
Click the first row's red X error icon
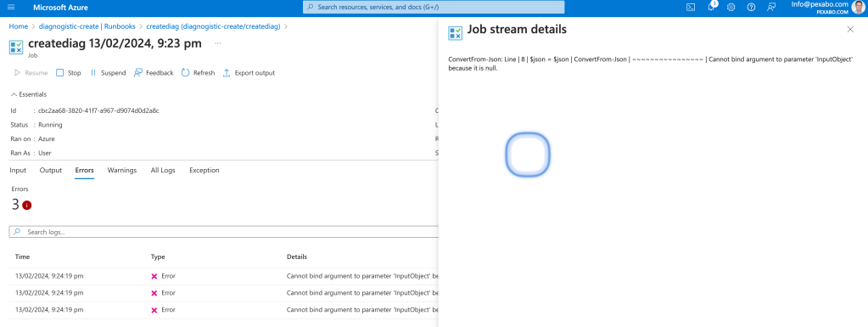(154, 276)
